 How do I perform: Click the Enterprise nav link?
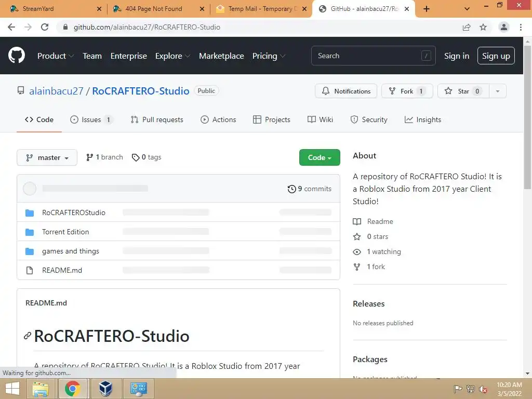129,56
